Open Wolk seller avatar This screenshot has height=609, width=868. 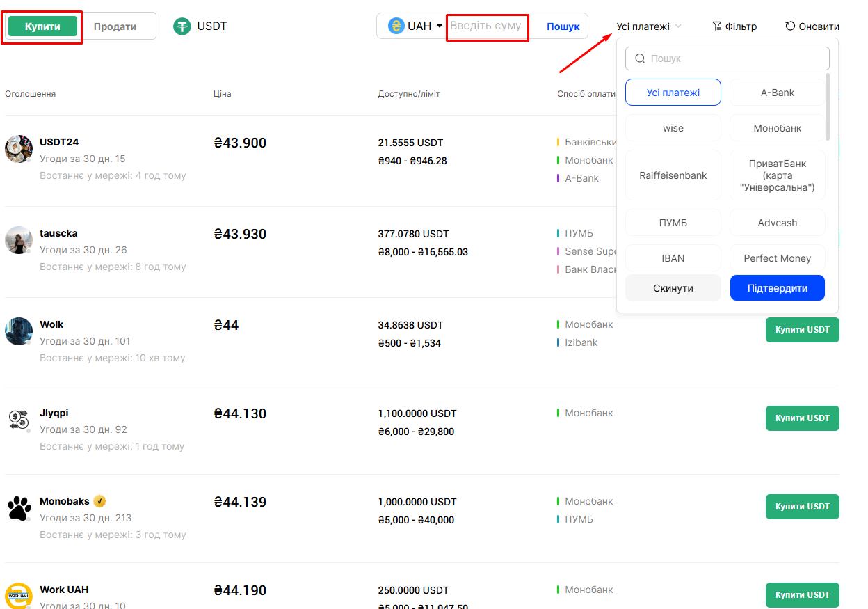coord(19,331)
